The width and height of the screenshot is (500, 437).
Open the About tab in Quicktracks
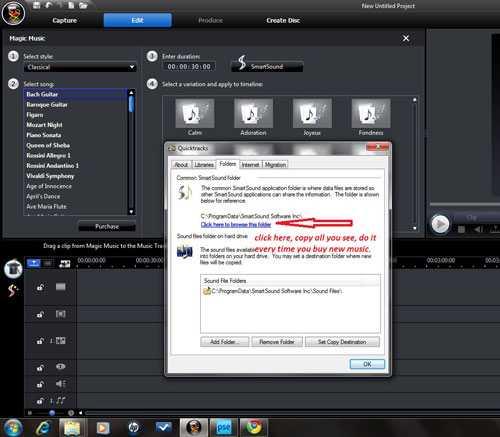click(181, 165)
